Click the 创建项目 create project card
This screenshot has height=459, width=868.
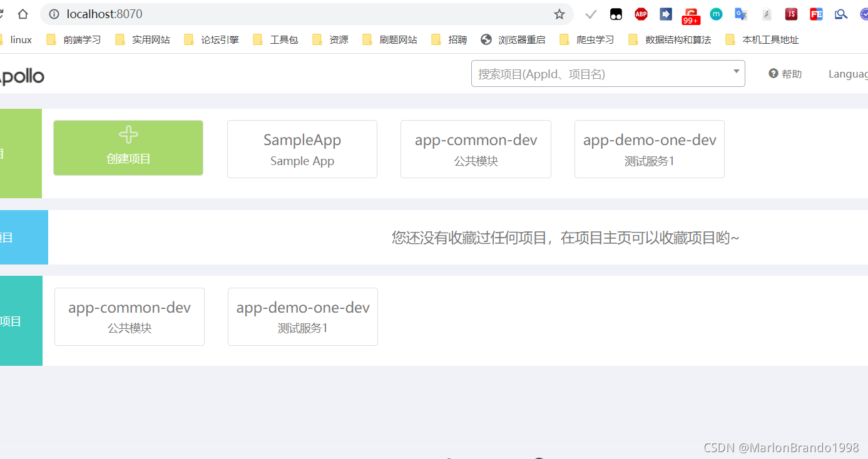pyautogui.click(x=128, y=148)
